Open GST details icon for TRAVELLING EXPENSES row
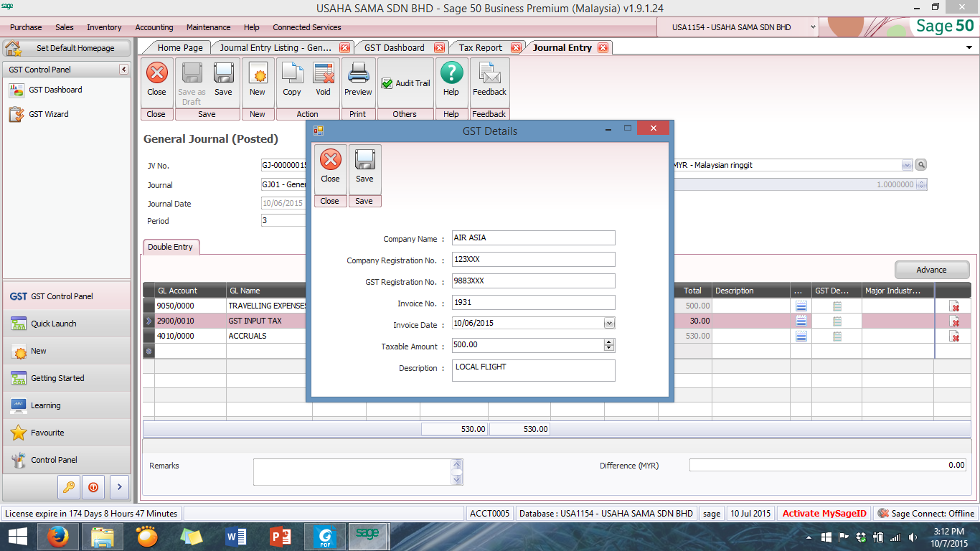This screenshot has width=980, height=551. tap(837, 306)
